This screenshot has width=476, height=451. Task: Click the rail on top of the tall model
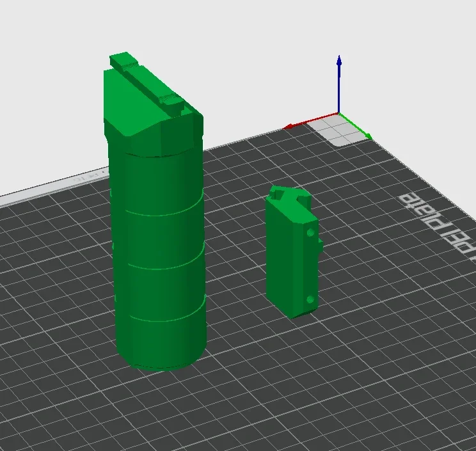click(x=147, y=80)
